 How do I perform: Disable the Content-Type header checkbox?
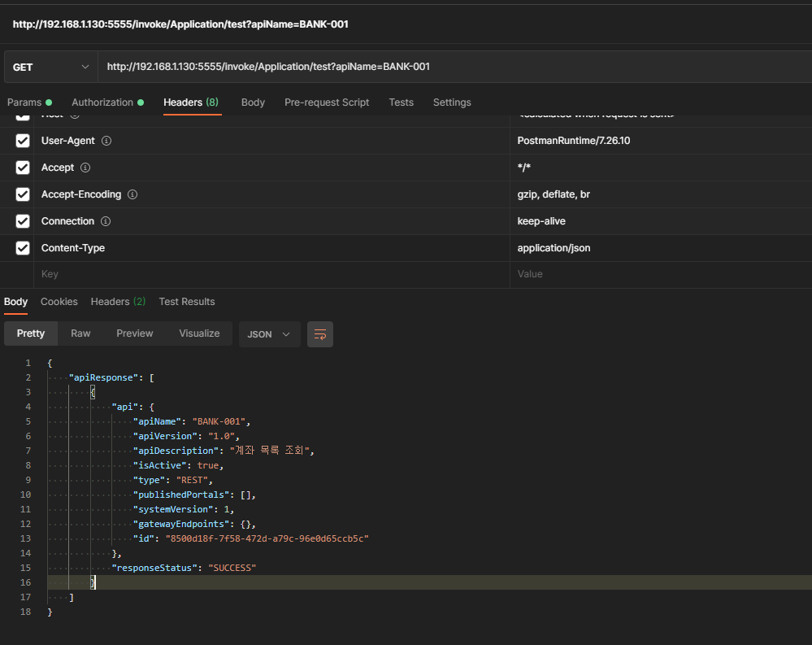pyautogui.click(x=23, y=248)
